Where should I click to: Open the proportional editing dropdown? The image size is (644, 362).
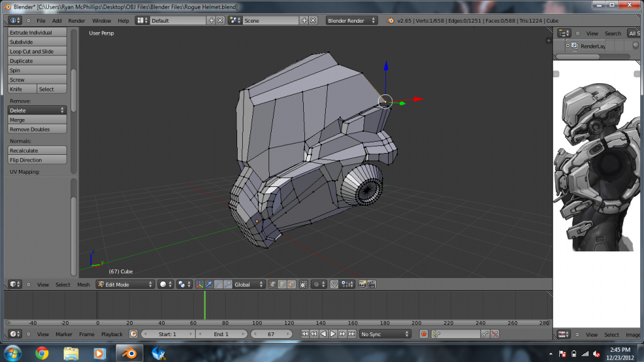(x=319, y=285)
